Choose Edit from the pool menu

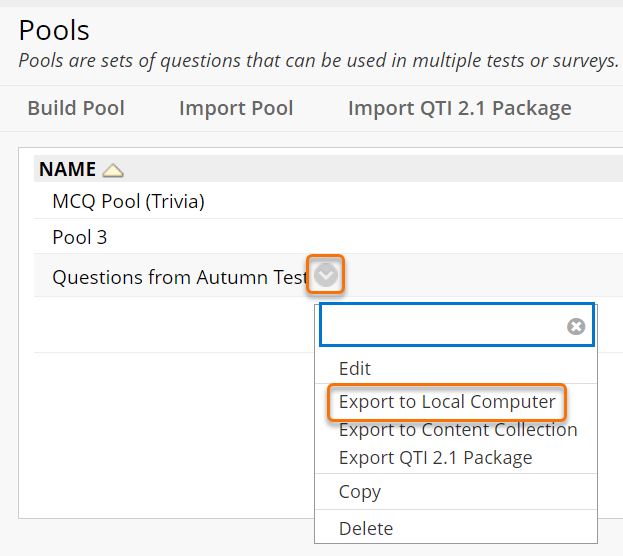coord(355,368)
